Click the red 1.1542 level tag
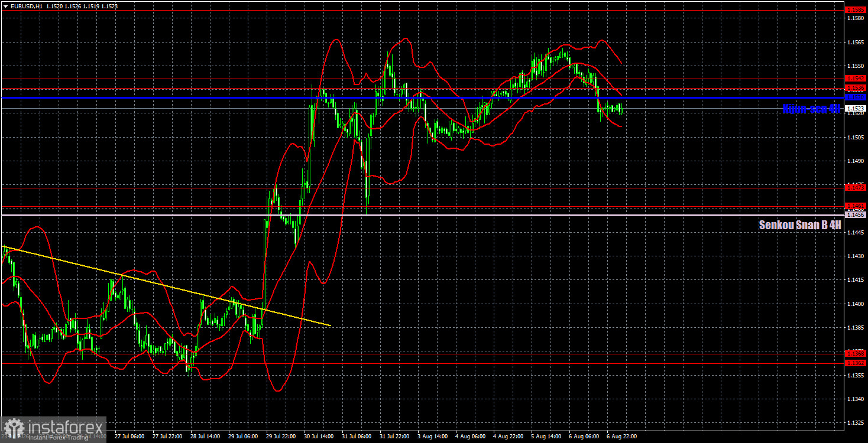This screenshot has height=443, width=868. tap(856, 78)
